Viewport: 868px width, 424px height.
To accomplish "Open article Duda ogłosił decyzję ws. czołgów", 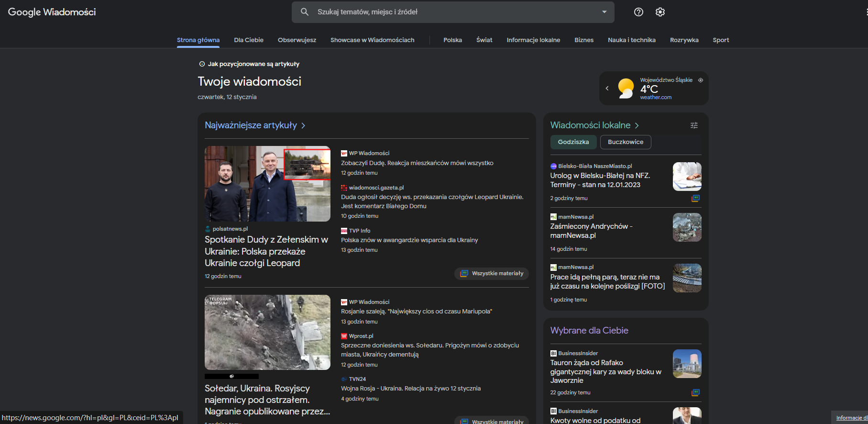I will coord(432,201).
